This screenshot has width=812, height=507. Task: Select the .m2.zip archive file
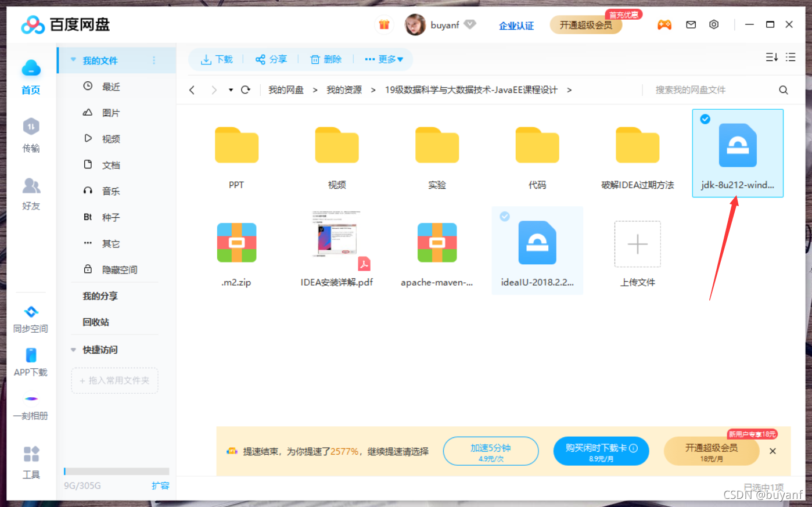pyautogui.click(x=236, y=243)
